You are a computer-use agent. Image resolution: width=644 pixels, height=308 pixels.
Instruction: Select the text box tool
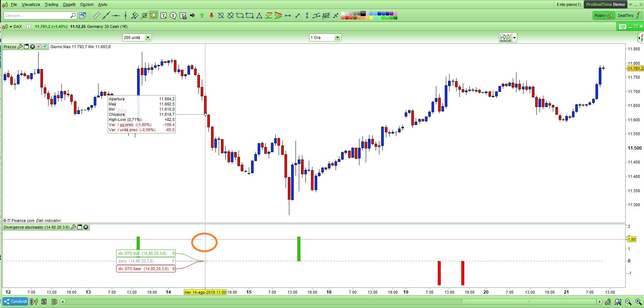pyautogui.click(x=164, y=15)
